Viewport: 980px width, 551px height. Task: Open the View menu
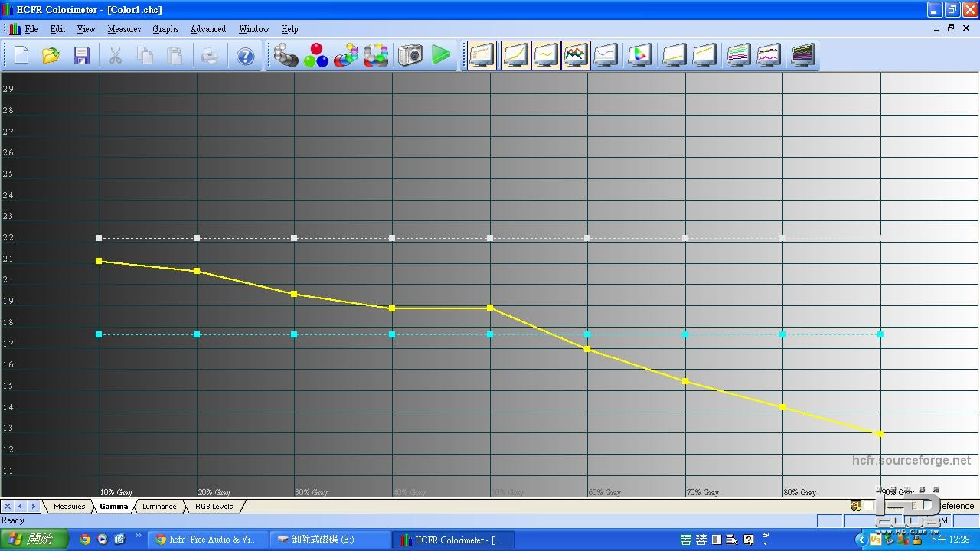pyautogui.click(x=86, y=29)
